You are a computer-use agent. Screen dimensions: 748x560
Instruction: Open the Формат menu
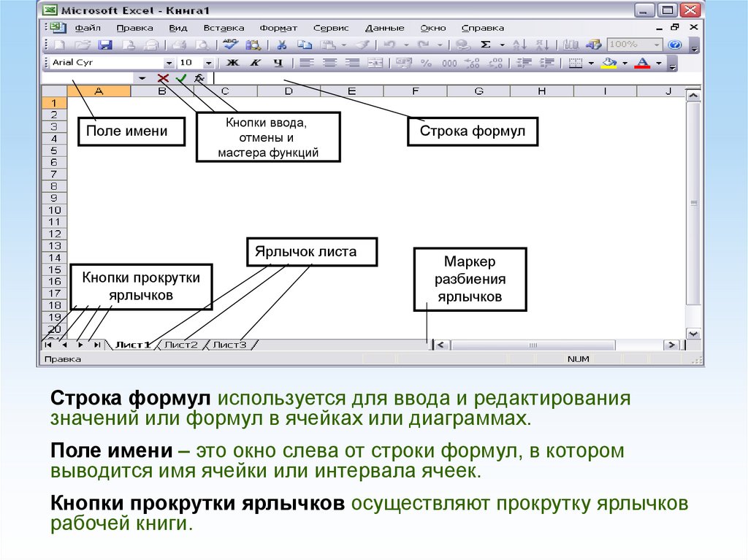[278, 28]
